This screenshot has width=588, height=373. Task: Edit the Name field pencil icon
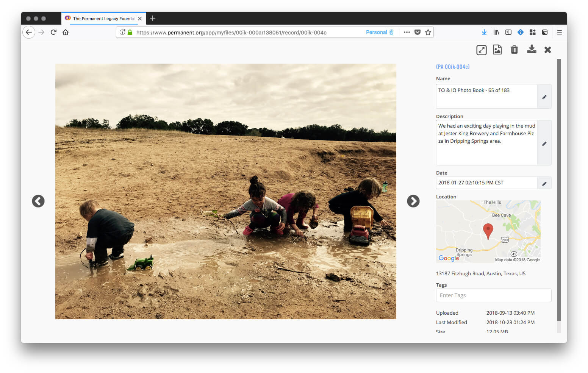coord(544,97)
